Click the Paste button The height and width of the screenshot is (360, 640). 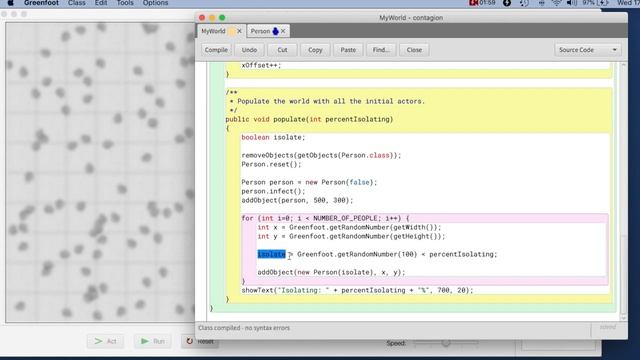pyautogui.click(x=348, y=50)
